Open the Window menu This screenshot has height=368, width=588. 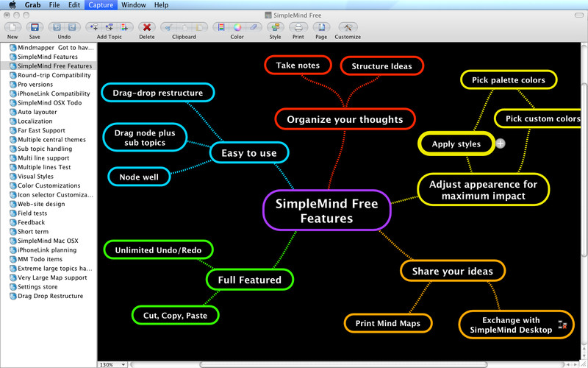click(134, 5)
